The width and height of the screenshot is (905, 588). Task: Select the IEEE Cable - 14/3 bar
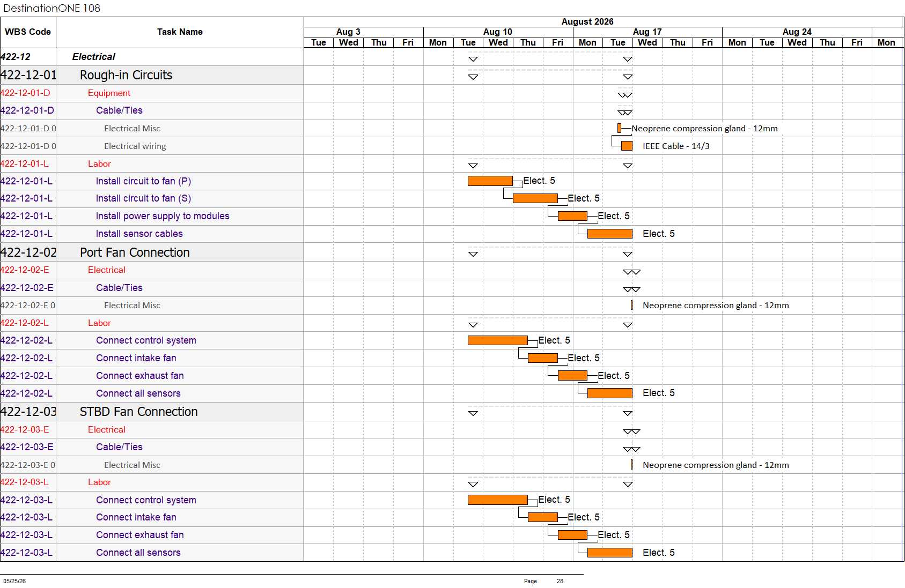(627, 146)
